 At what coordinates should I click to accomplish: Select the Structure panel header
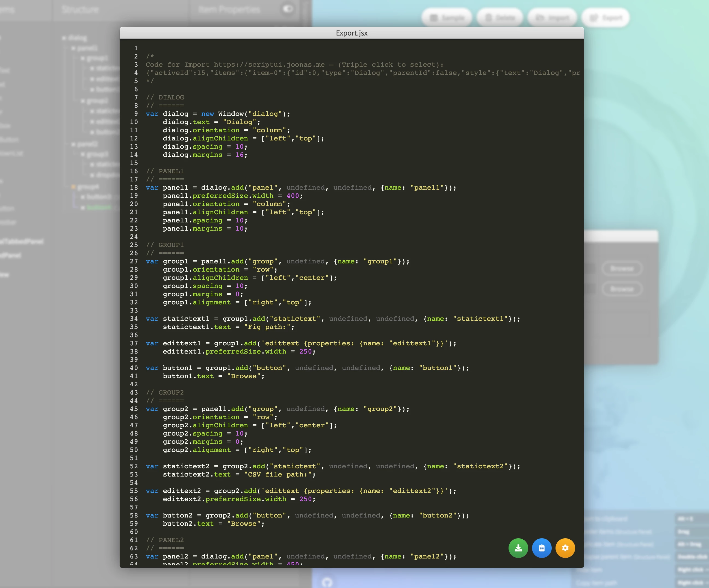pos(80,10)
